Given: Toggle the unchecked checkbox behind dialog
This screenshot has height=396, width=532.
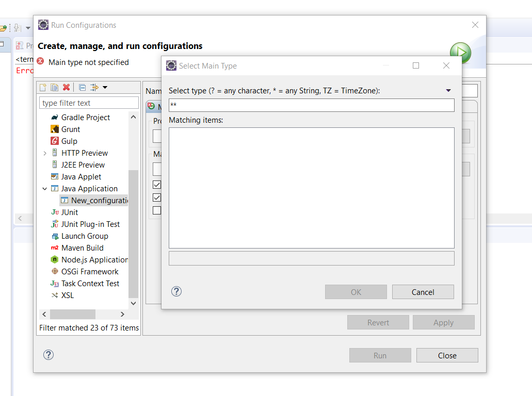Looking at the screenshot, I should (x=157, y=210).
